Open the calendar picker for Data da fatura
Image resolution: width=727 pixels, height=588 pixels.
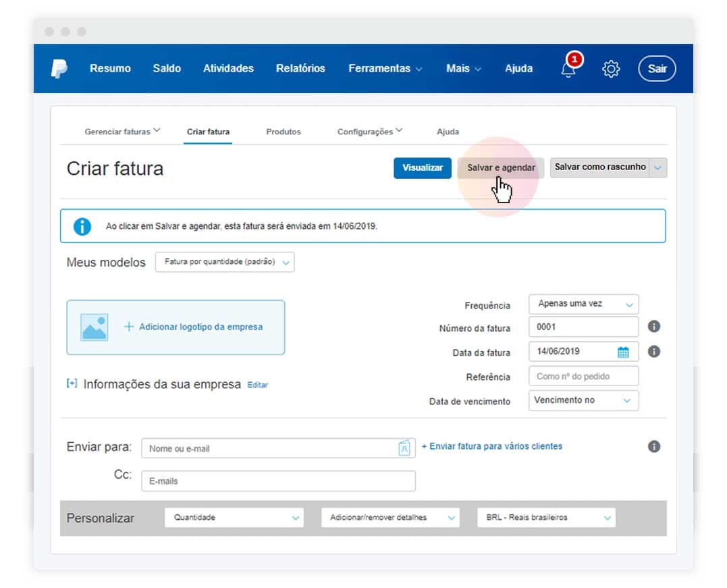[x=623, y=352]
